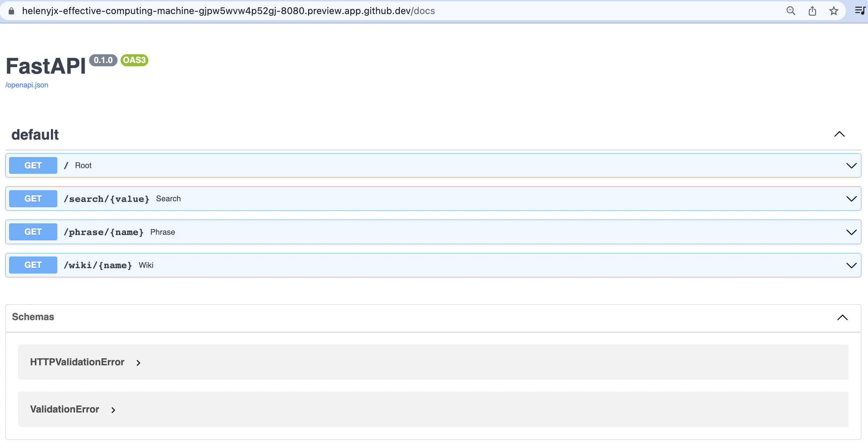
Task: Expand the Root endpoint chevron
Action: click(x=851, y=166)
